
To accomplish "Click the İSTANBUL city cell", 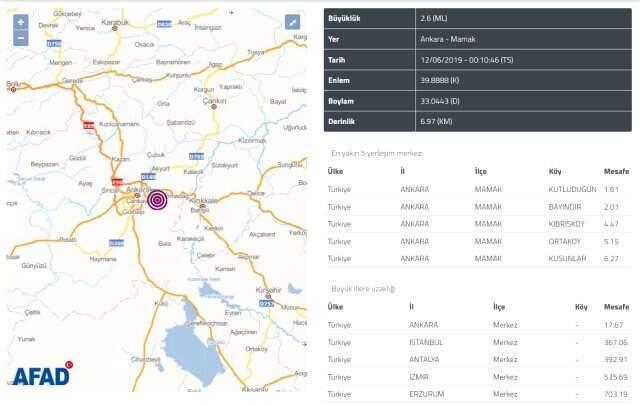I will [x=426, y=342].
